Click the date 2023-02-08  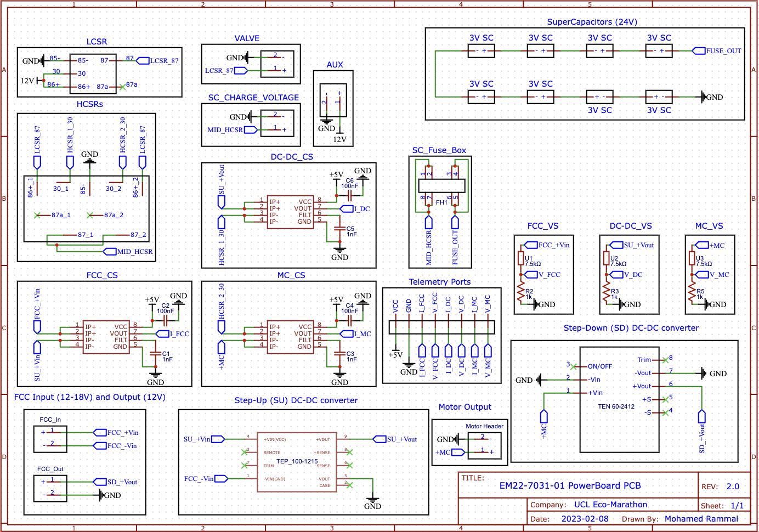point(585,519)
